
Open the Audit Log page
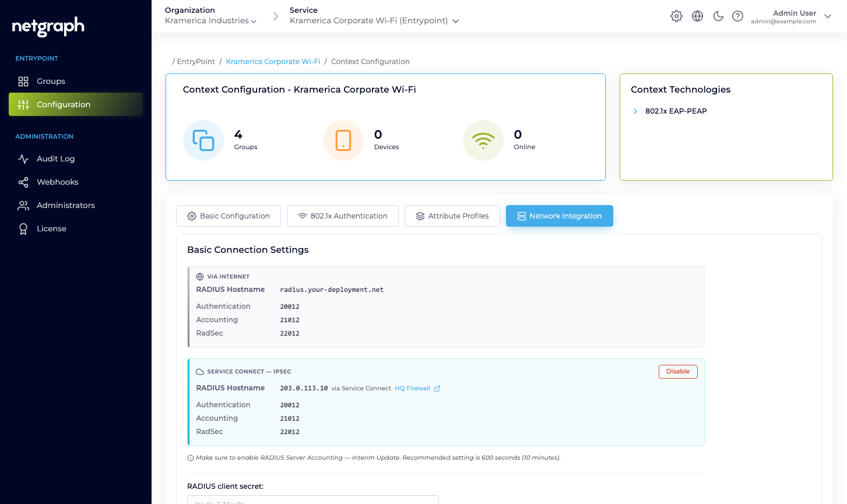[76, 158]
